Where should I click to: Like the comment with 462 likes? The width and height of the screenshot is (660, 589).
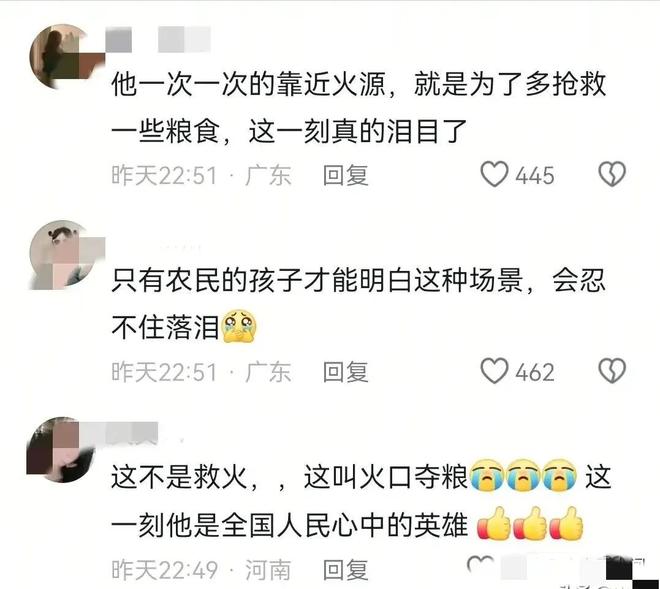(494, 371)
